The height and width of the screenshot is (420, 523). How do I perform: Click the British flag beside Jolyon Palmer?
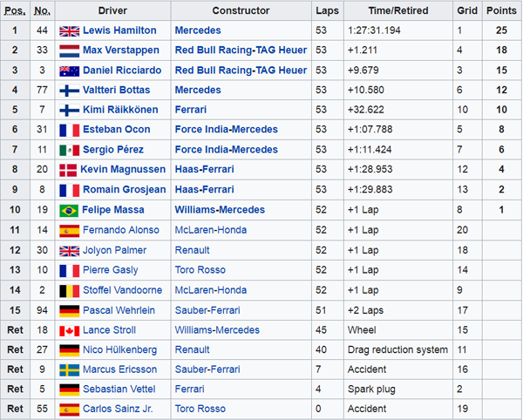pyautogui.click(x=70, y=251)
